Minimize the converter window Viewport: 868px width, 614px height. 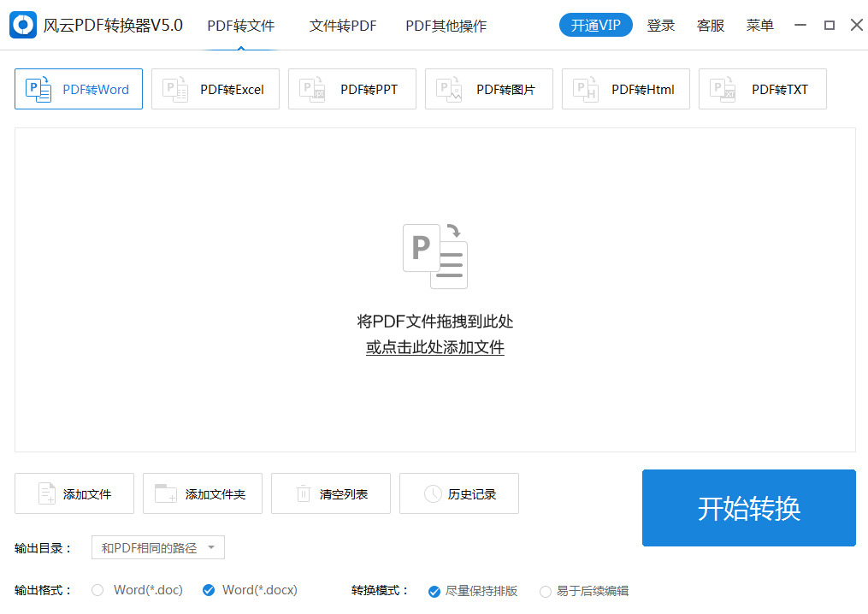click(x=800, y=25)
